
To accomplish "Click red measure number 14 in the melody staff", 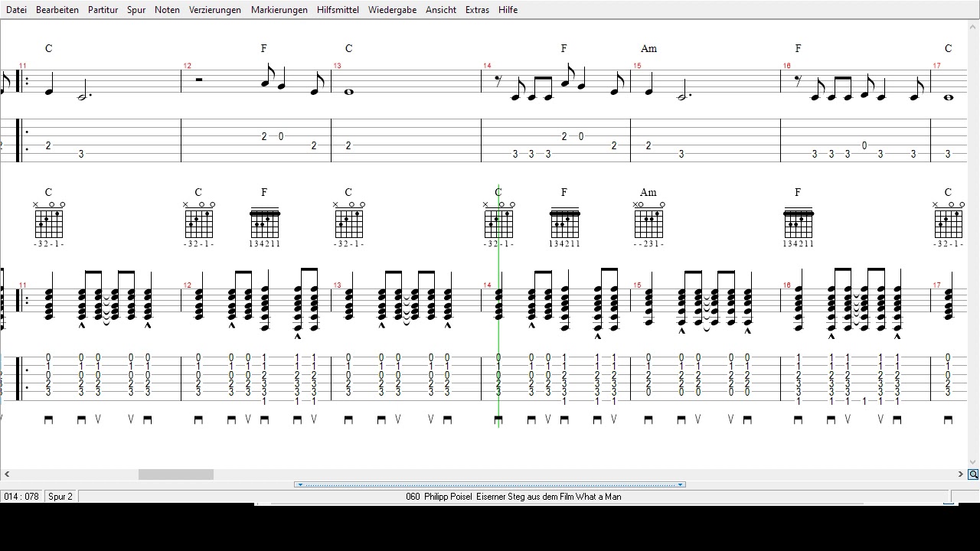I will (x=487, y=66).
